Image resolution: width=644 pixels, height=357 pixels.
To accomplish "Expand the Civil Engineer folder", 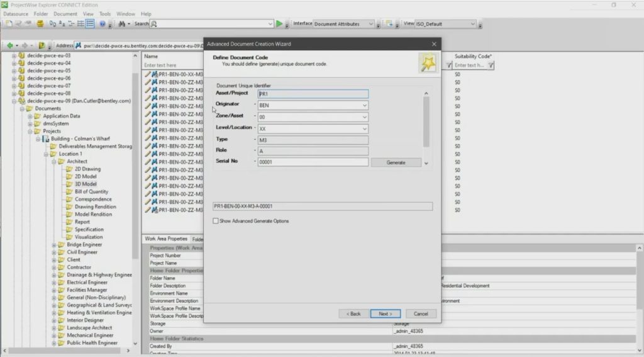I will click(54, 252).
